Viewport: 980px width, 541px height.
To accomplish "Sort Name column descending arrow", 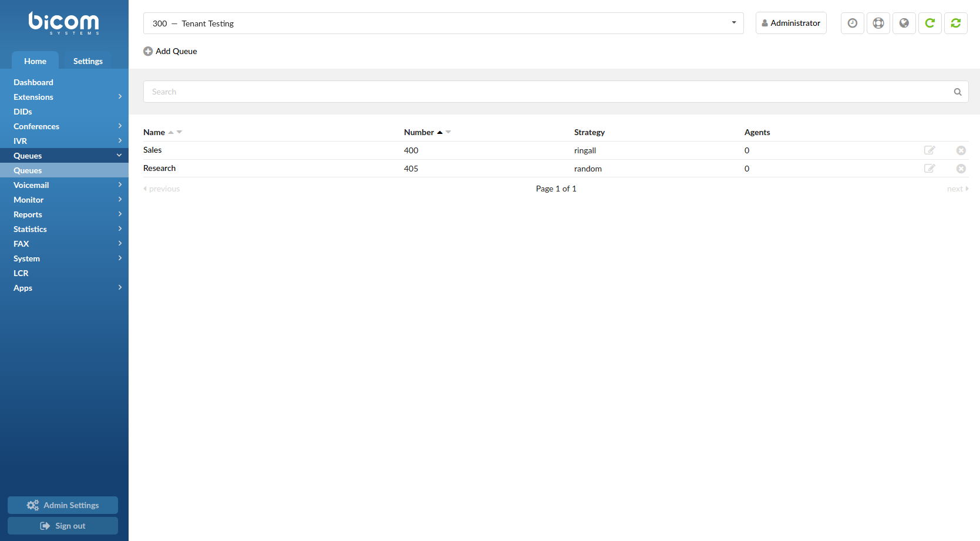I will 179,132.
